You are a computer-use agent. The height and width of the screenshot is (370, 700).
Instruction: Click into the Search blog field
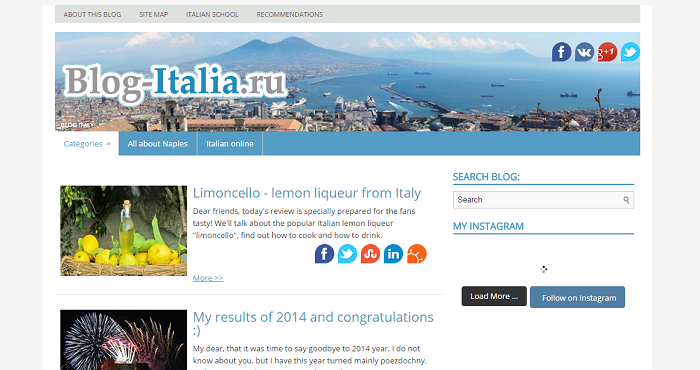(x=538, y=200)
